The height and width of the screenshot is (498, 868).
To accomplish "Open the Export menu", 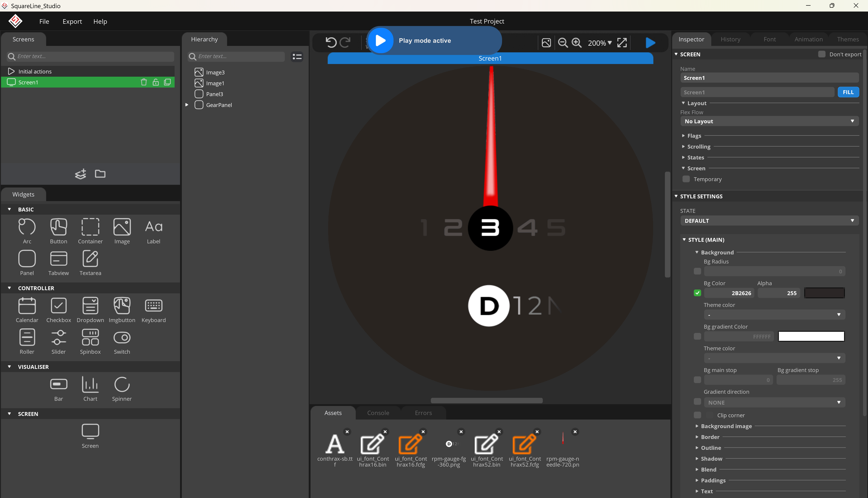I will coord(72,21).
